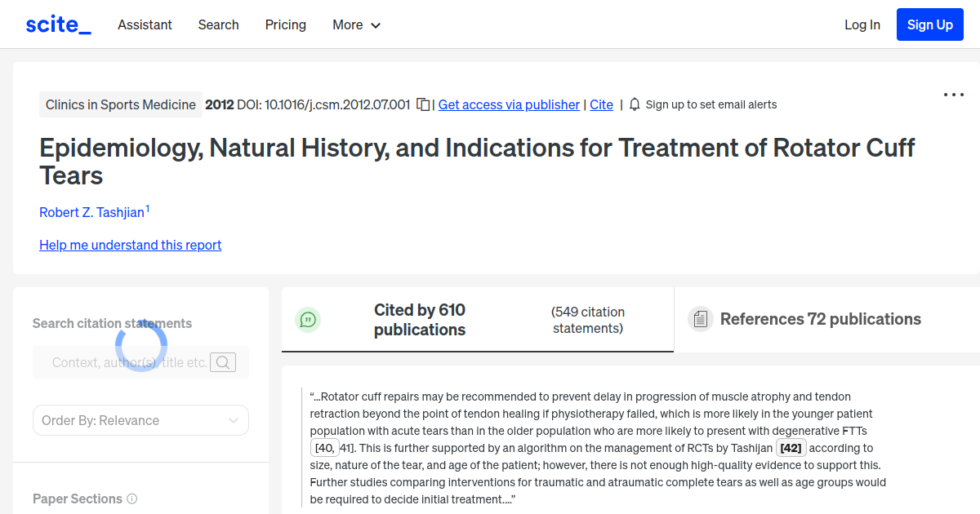
Task: Click the info icon beside Paper Sections
Action: [132, 498]
